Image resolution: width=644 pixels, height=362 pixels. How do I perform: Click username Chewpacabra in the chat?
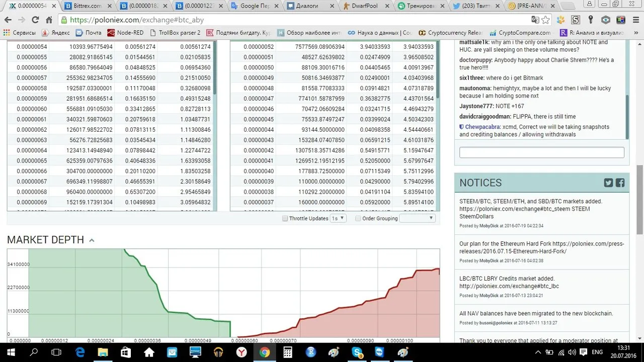point(482,127)
